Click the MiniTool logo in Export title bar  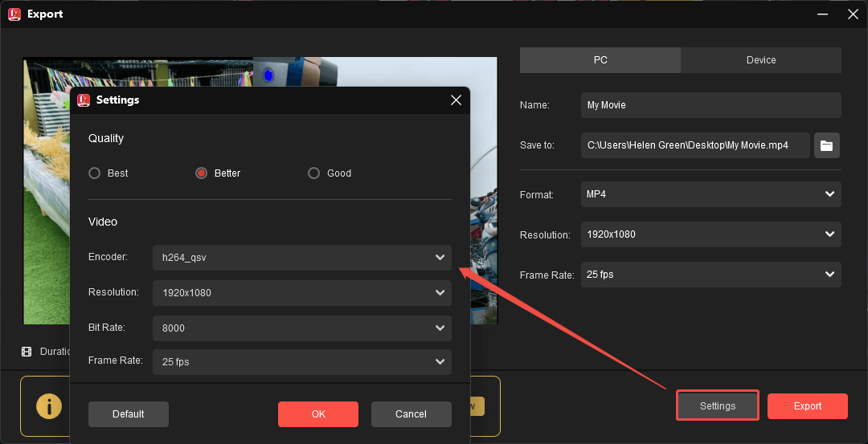[x=14, y=14]
